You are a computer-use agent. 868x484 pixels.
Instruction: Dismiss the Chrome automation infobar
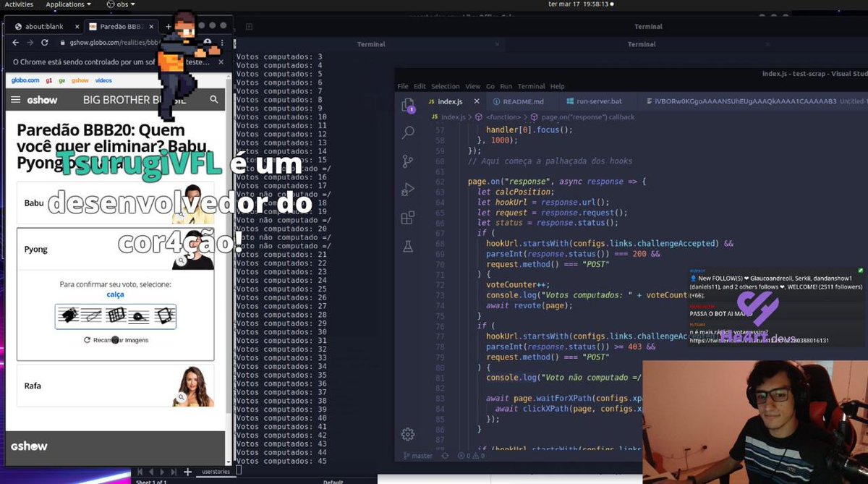[221, 62]
